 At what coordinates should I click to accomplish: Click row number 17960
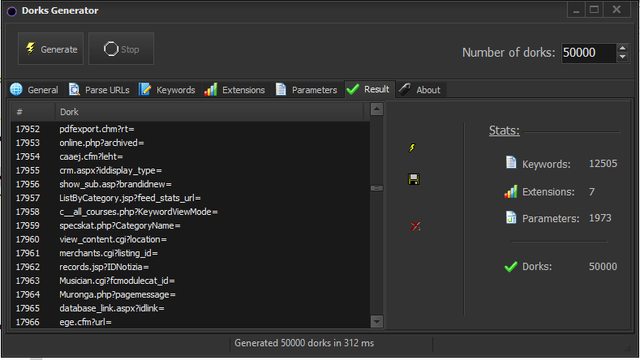(28, 240)
